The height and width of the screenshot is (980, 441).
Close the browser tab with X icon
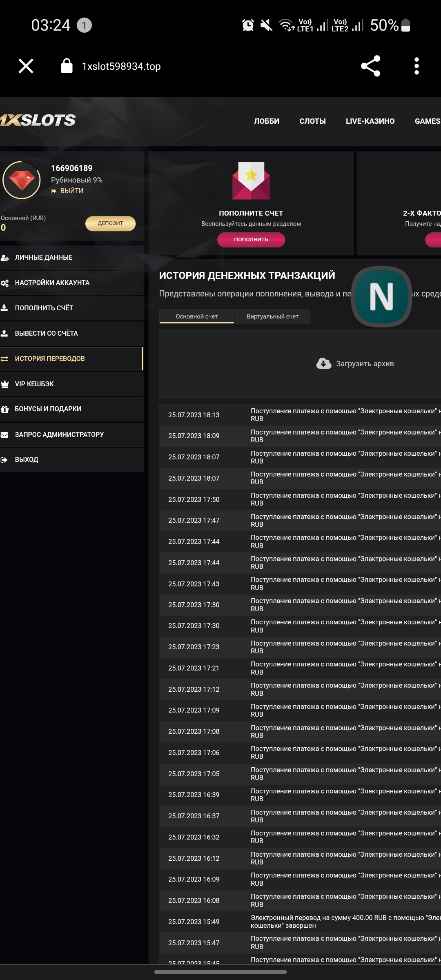(26, 66)
